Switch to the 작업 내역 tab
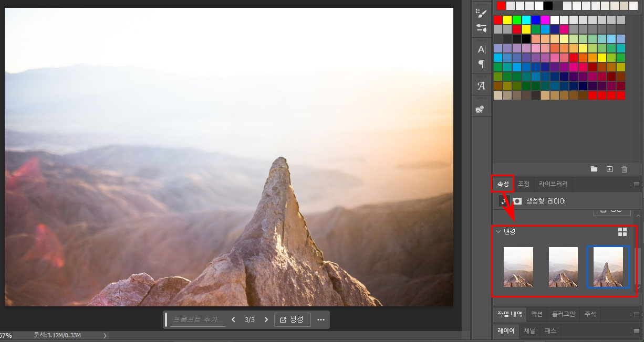The height and width of the screenshot is (342, 644). pyautogui.click(x=509, y=314)
